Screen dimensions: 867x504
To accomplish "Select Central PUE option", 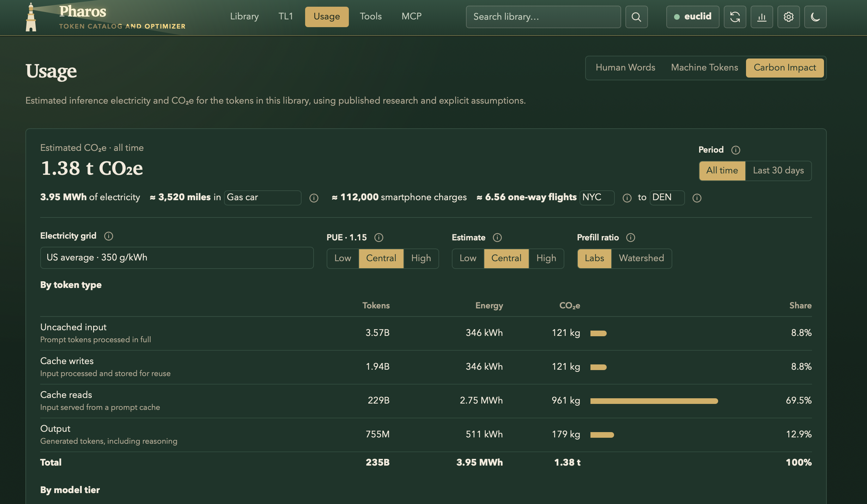I will click(x=381, y=258).
